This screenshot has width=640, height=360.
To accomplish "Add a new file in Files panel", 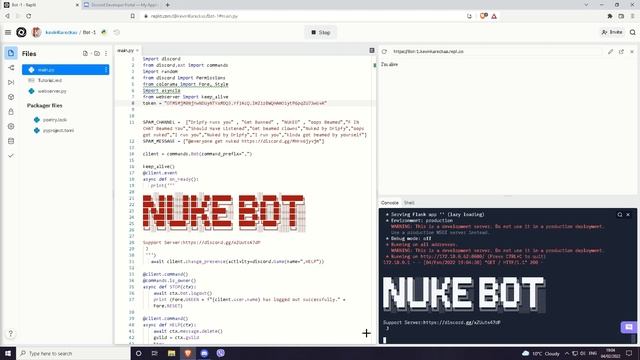I will pyautogui.click(x=85, y=53).
